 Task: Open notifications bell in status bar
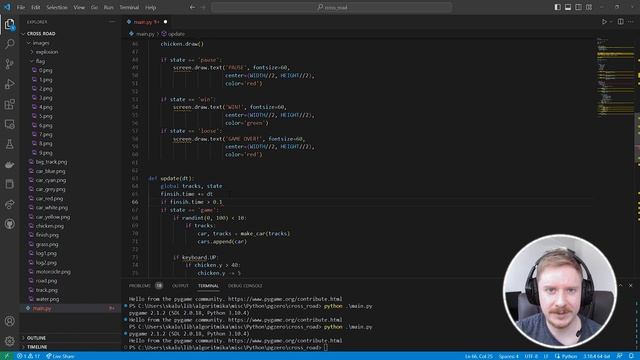tap(631, 356)
